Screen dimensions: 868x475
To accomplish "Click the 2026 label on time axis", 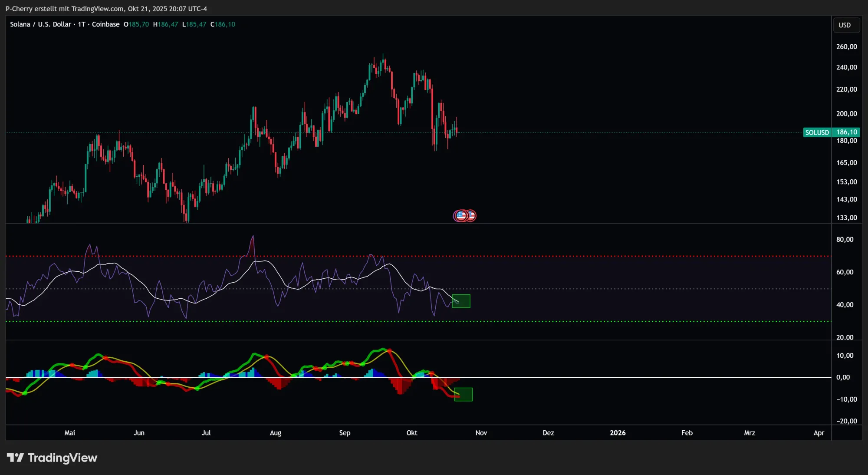I will click(617, 432).
